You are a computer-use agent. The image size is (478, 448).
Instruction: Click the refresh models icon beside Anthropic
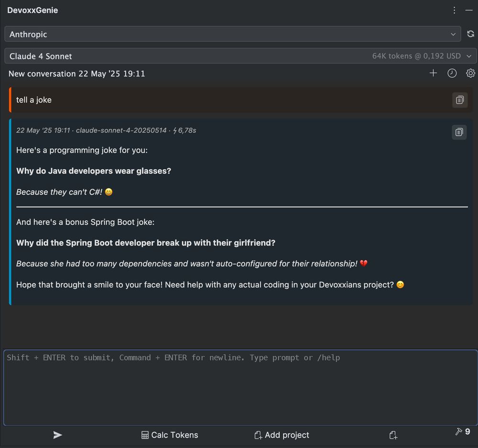click(x=470, y=34)
